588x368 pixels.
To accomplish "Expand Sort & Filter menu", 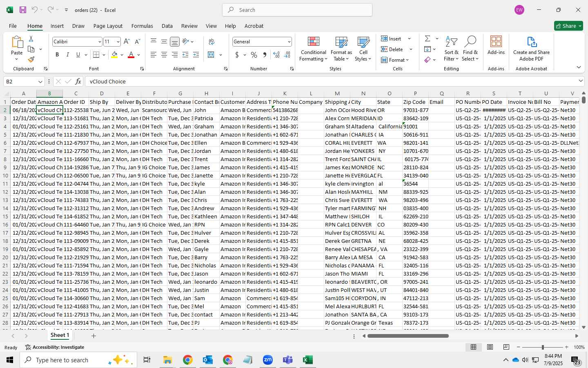I will coord(451,49).
